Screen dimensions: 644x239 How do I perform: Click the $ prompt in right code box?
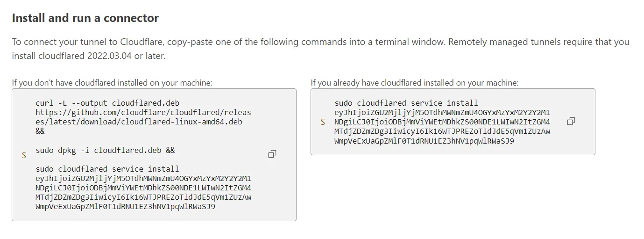click(323, 122)
